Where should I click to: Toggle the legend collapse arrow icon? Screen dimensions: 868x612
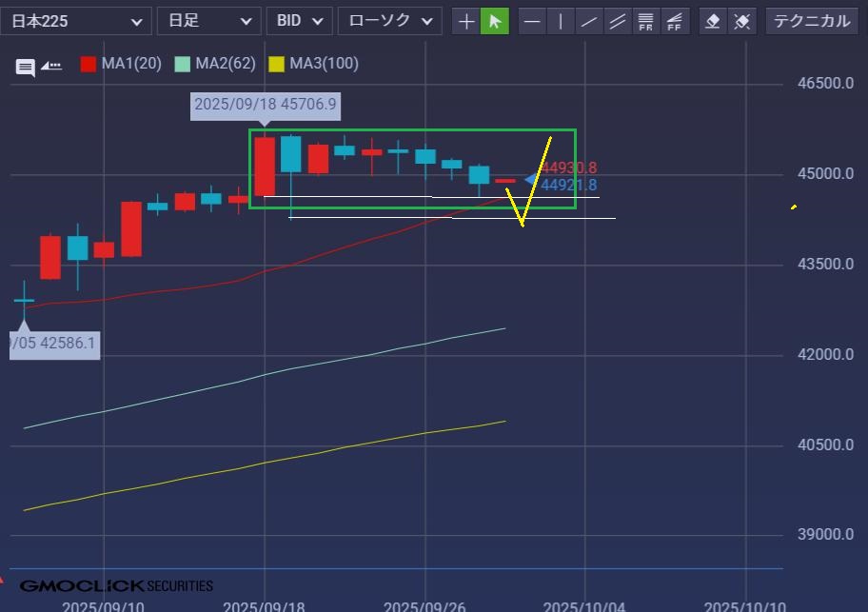click(x=51, y=65)
